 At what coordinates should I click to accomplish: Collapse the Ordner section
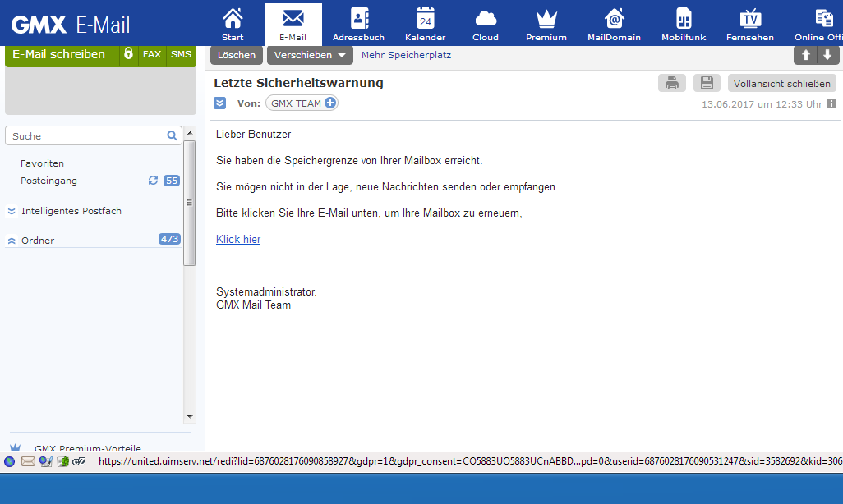[12, 241]
